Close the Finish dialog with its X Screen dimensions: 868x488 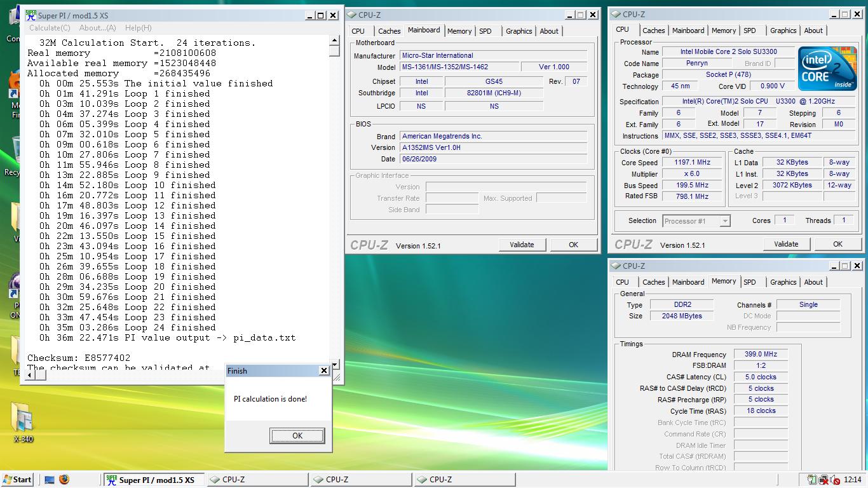[323, 370]
